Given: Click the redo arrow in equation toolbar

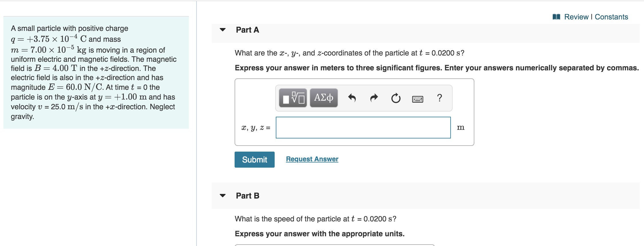Looking at the screenshot, I should 373,98.
